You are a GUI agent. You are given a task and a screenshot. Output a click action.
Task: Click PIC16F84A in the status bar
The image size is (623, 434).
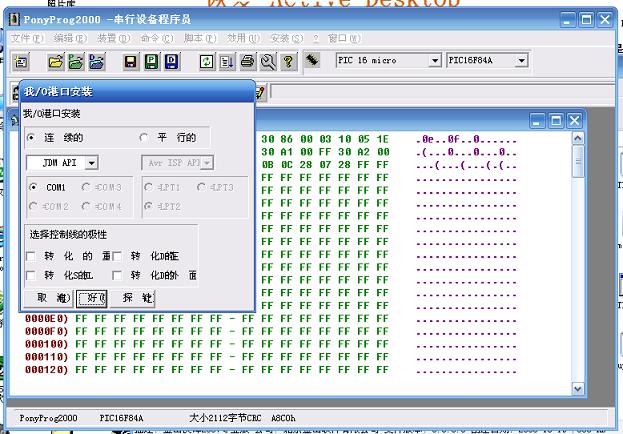click(121, 418)
